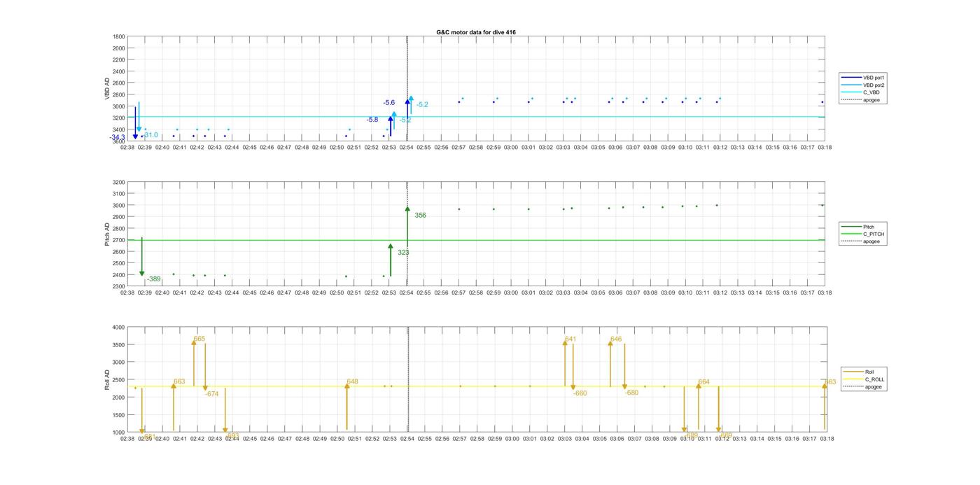The height and width of the screenshot is (485, 980).
Task: Click the '2500' tick on Roll y-axis
Action: pyautogui.click(x=119, y=380)
